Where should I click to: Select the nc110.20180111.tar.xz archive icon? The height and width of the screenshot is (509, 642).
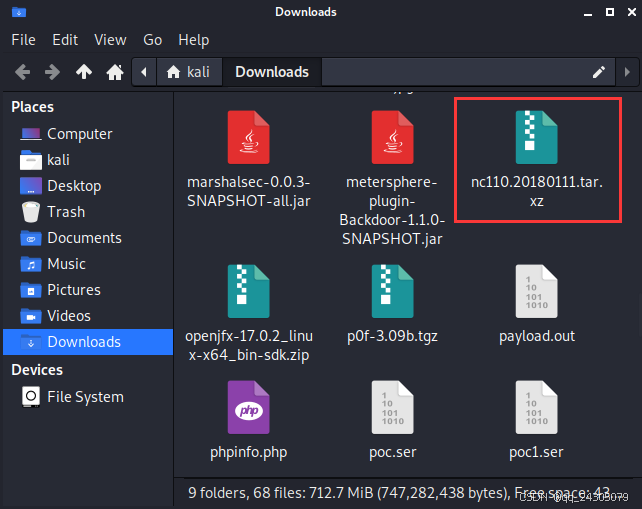click(536, 137)
